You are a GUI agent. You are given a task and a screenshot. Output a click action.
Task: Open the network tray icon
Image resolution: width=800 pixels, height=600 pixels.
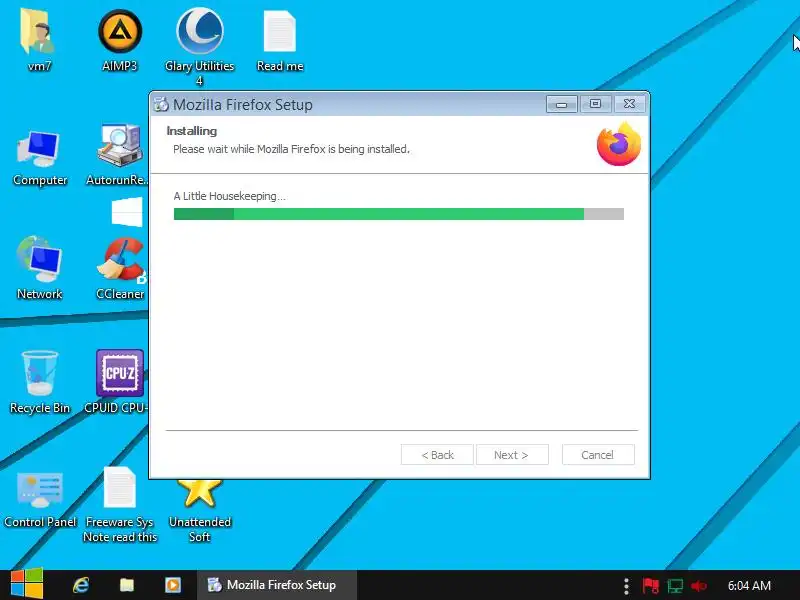pyautogui.click(x=675, y=586)
